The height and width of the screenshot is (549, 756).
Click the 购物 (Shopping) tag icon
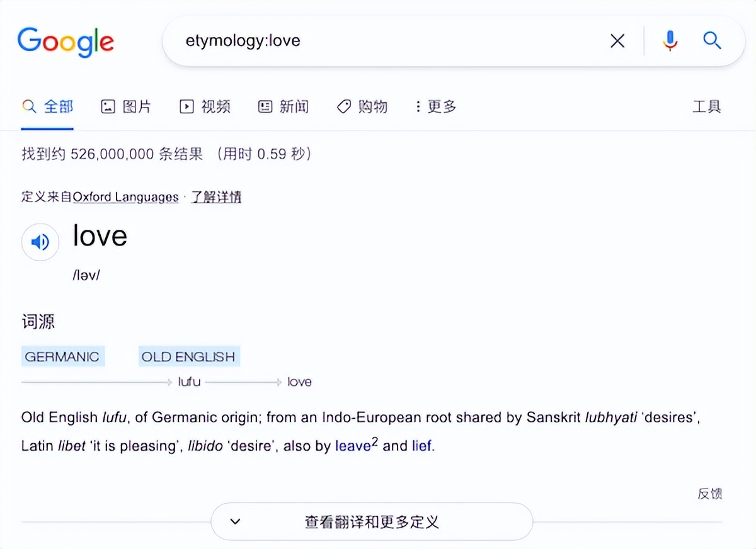pyautogui.click(x=343, y=106)
